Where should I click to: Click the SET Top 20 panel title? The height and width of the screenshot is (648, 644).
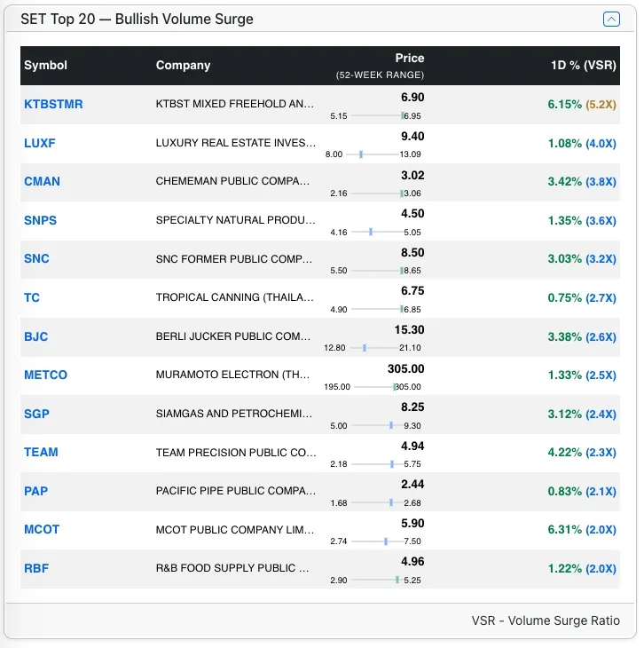(x=137, y=19)
